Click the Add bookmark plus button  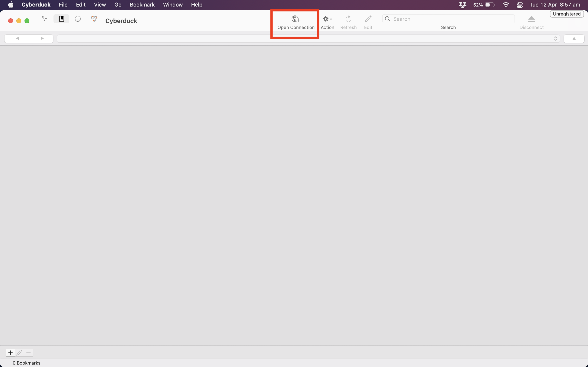(10, 352)
